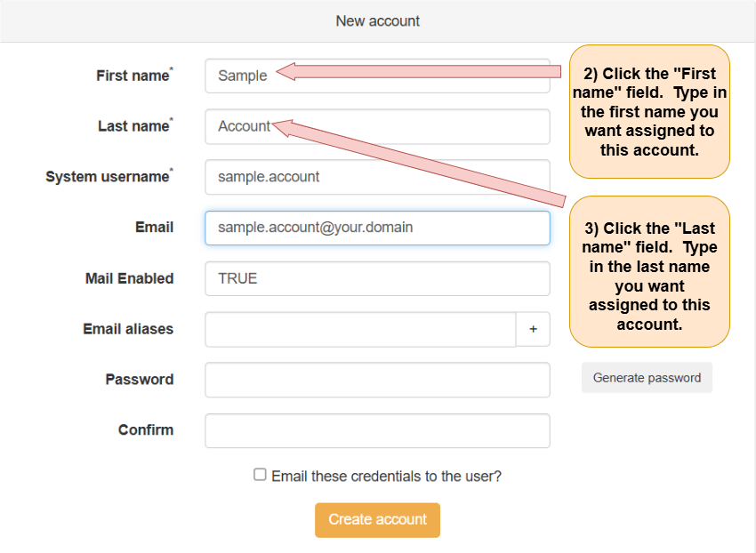
Task: Tick the "Email these credentials to the user?" checkbox
Action: [x=260, y=475]
